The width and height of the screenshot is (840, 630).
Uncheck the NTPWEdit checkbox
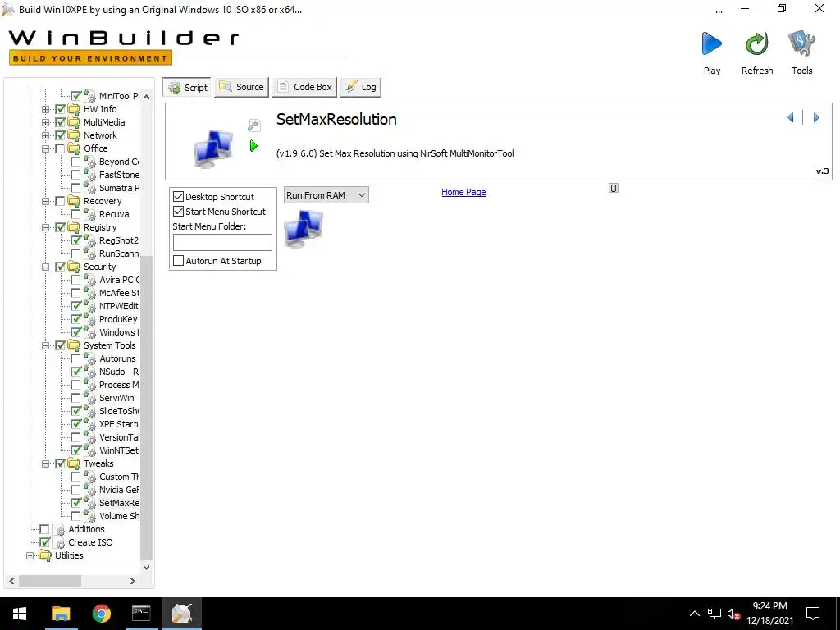[x=75, y=306]
